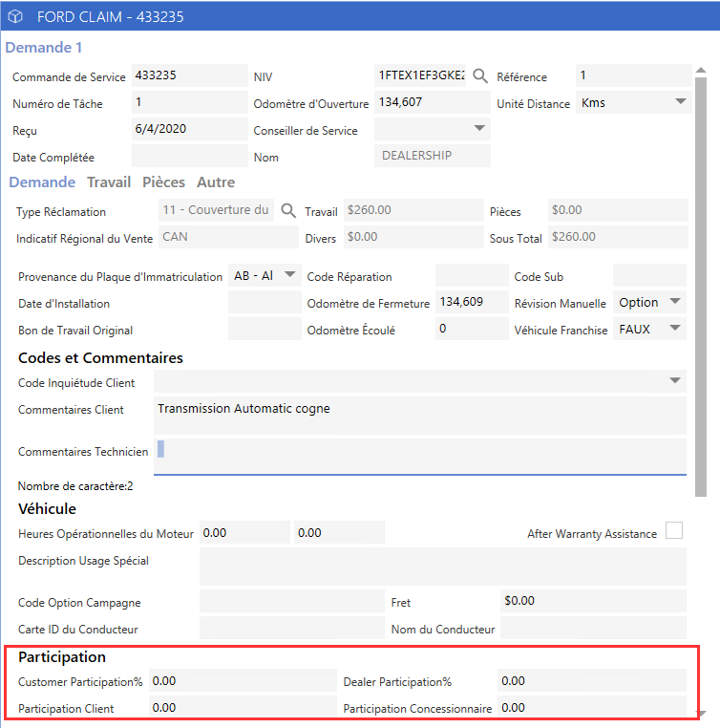Click the 'Participation' section heading

pos(62,657)
